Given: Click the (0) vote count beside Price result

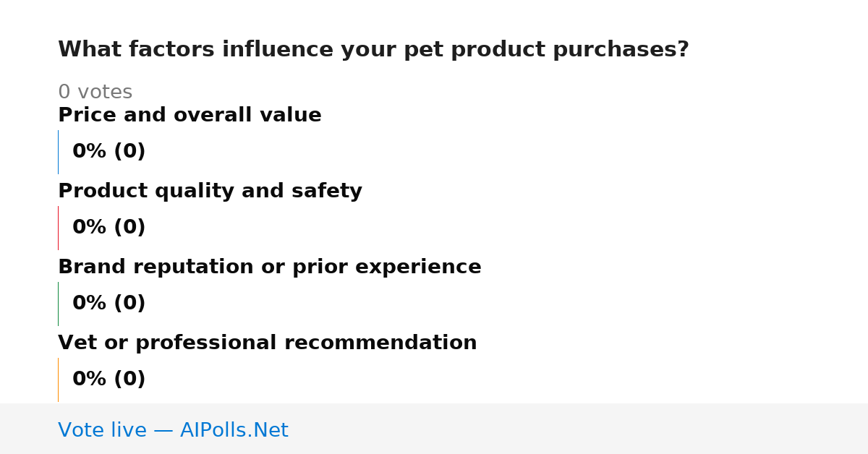Looking at the screenshot, I should (x=129, y=152).
